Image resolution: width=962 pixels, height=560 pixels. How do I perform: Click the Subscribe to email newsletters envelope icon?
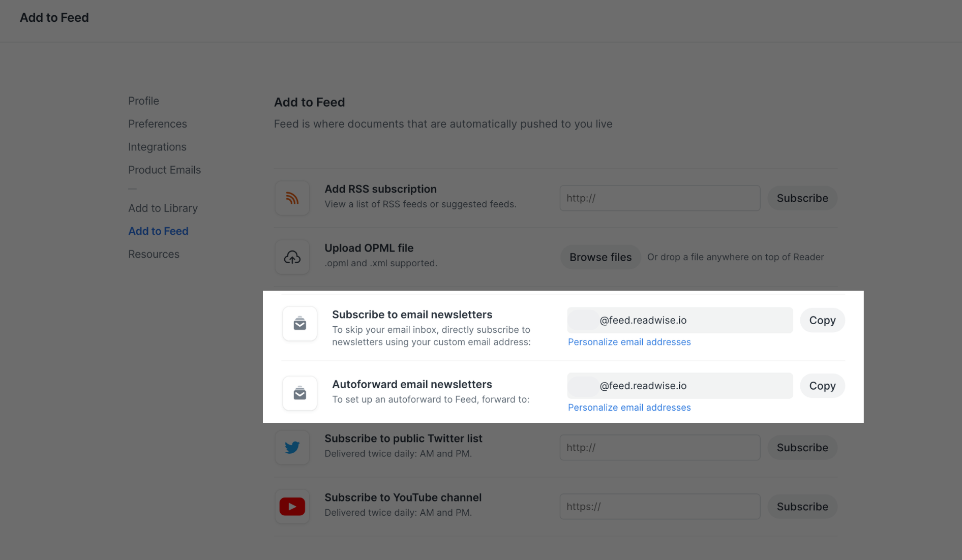point(299,324)
